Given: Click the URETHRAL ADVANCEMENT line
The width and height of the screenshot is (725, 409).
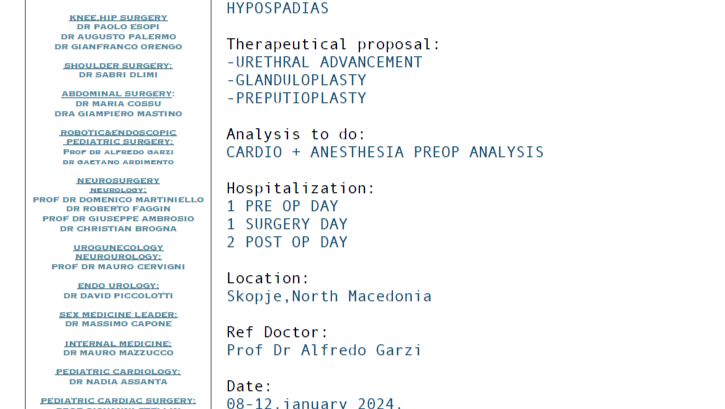Looking at the screenshot, I should (324, 62).
